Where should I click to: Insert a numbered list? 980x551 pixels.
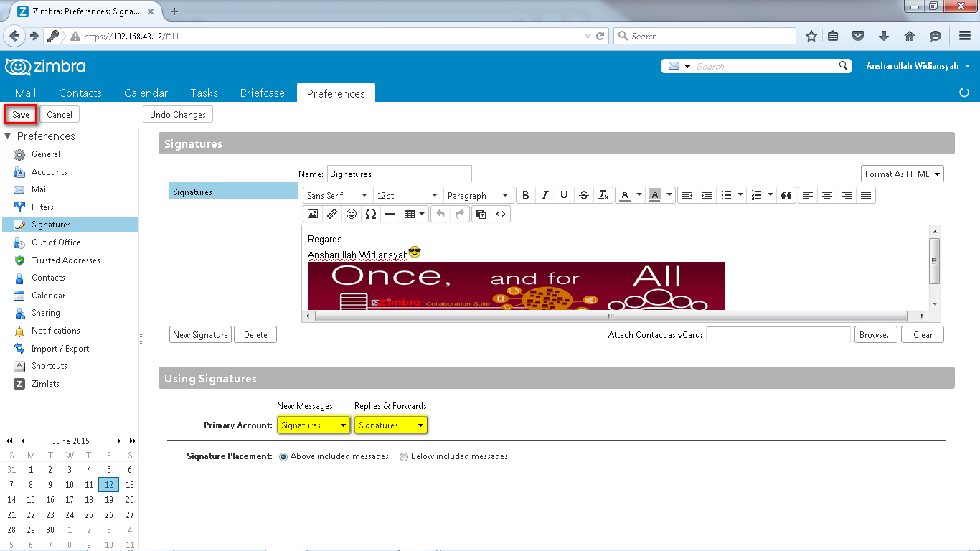[x=756, y=195]
